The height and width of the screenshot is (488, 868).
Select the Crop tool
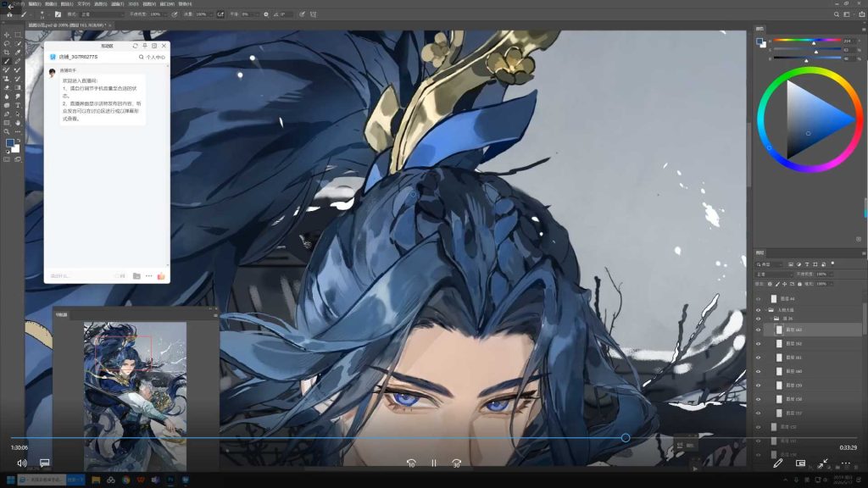coord(7,53)
